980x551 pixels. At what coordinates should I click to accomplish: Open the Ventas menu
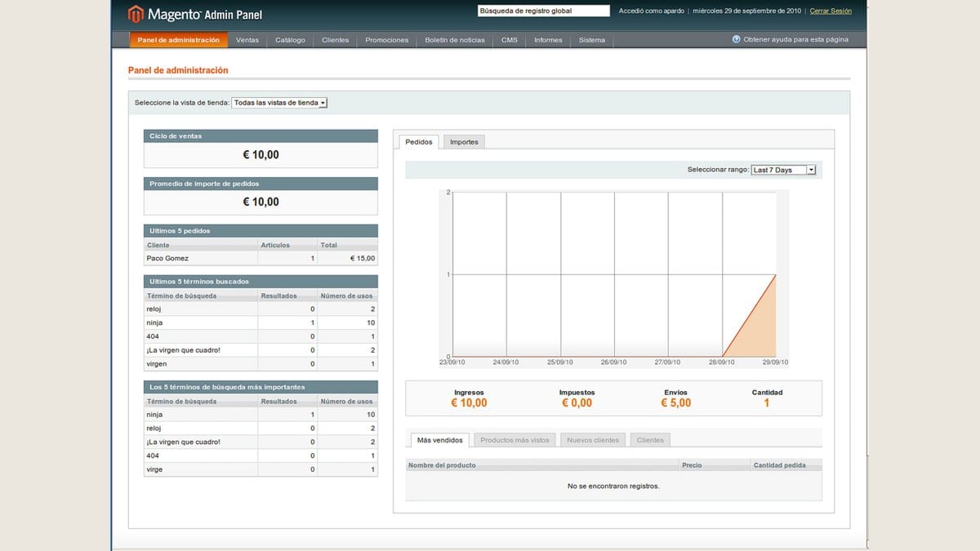[247, 40]
